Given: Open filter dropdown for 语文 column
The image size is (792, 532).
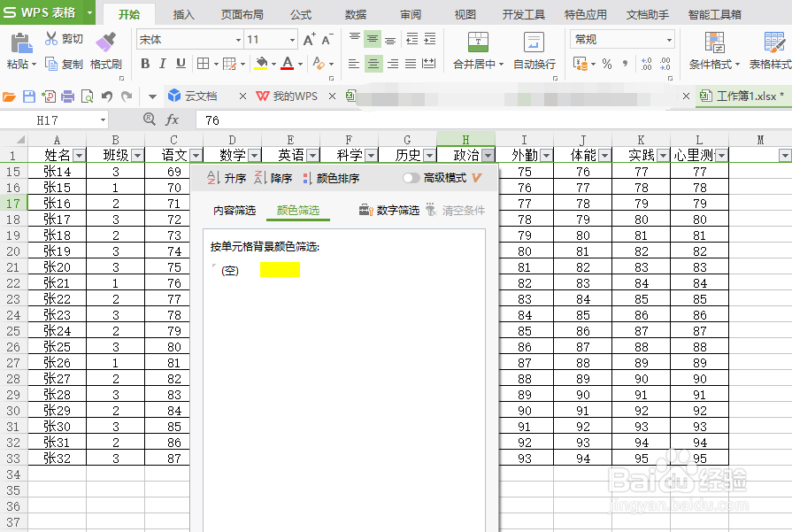Looking at the screenshot, I should point(196,155).
